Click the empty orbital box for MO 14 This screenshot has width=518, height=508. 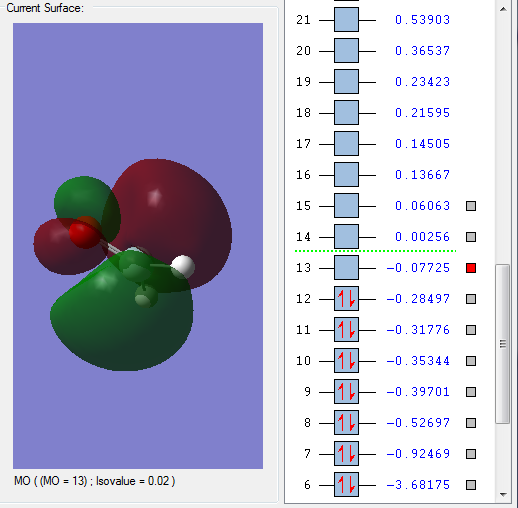click(346, 237)
